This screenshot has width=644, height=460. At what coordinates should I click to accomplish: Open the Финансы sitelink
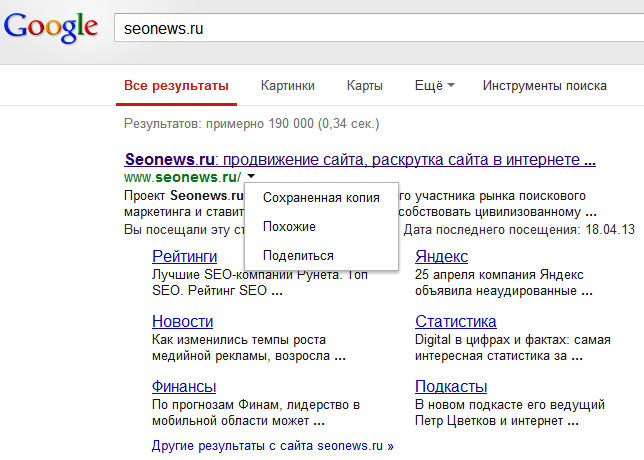pos(184,386)
